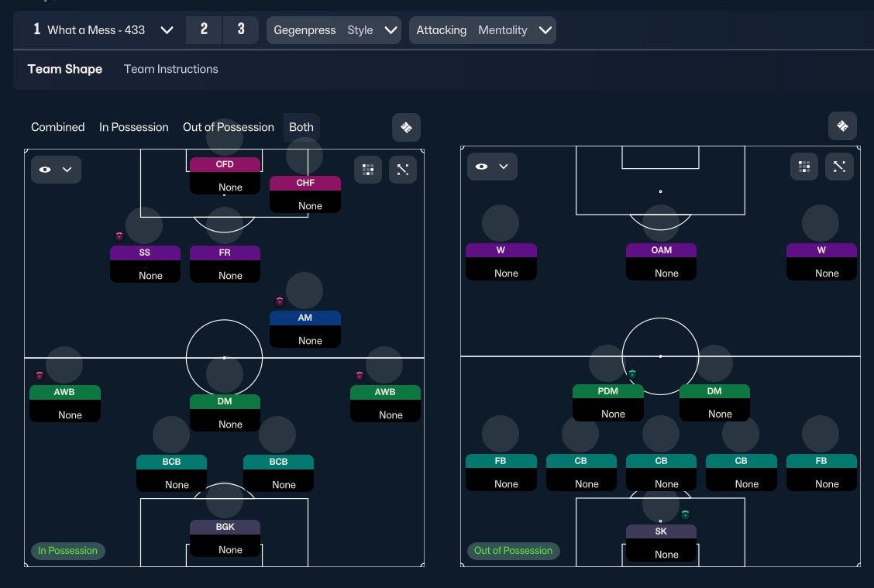Click the player avatar above the CHF card

point(305,156)
